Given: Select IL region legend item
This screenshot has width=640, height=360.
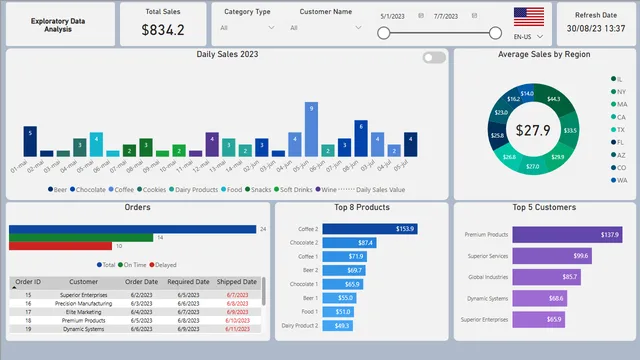Looking at the screenshot, I should pos(616,79).
